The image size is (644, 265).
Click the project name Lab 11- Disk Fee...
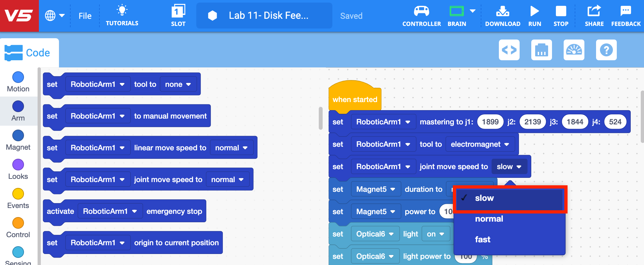click(x=264, y=16)
